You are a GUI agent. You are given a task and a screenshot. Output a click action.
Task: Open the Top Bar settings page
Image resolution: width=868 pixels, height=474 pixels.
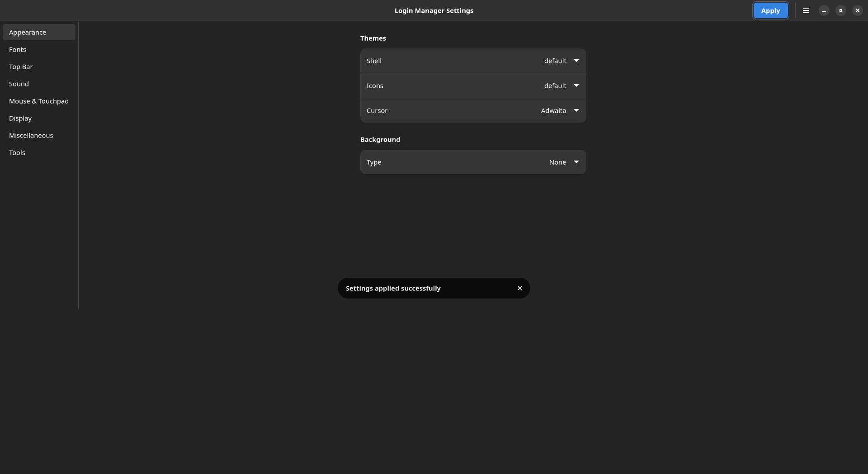point(39,66)
